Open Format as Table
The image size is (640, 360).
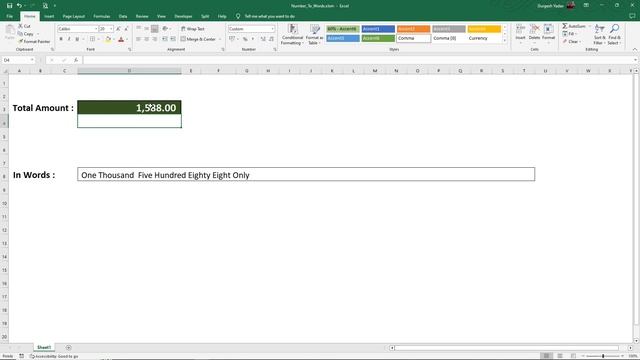(315, 34)
